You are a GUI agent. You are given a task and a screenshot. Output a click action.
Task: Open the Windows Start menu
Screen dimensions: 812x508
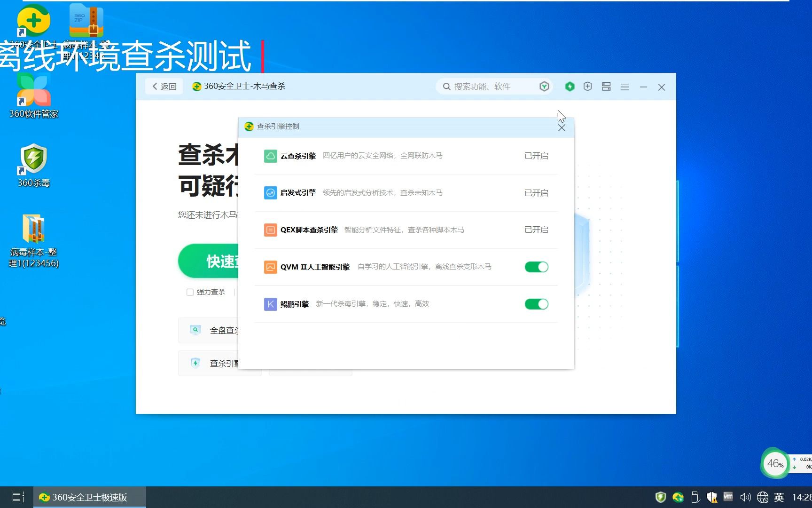17,497
